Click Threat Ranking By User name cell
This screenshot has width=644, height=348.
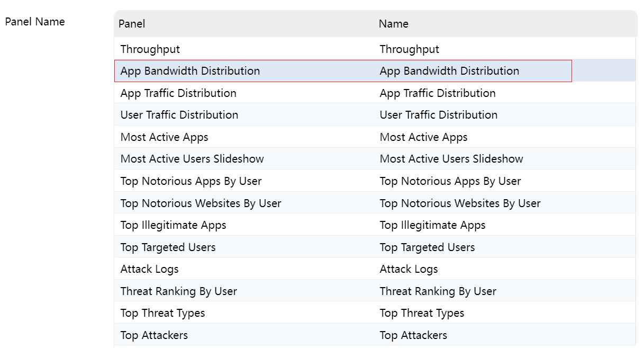click(438, 291)
